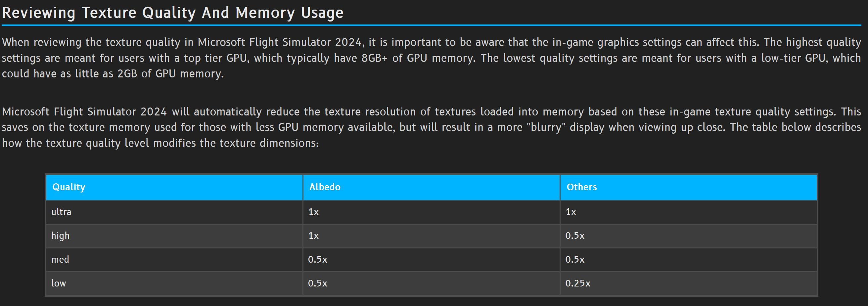Screen dimensions: 868x306
Task: Select the Others value for ultra quality
Action: click(x=571, y=212)
